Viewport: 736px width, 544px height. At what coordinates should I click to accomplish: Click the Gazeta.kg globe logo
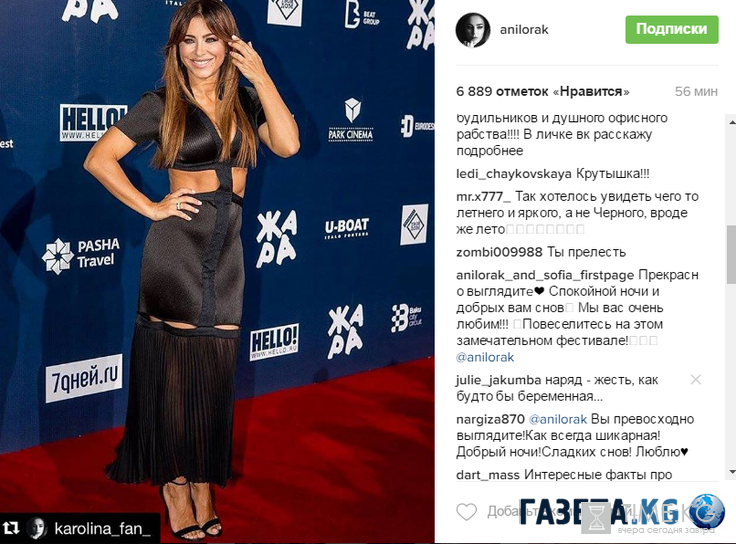(x=707, y=512)
